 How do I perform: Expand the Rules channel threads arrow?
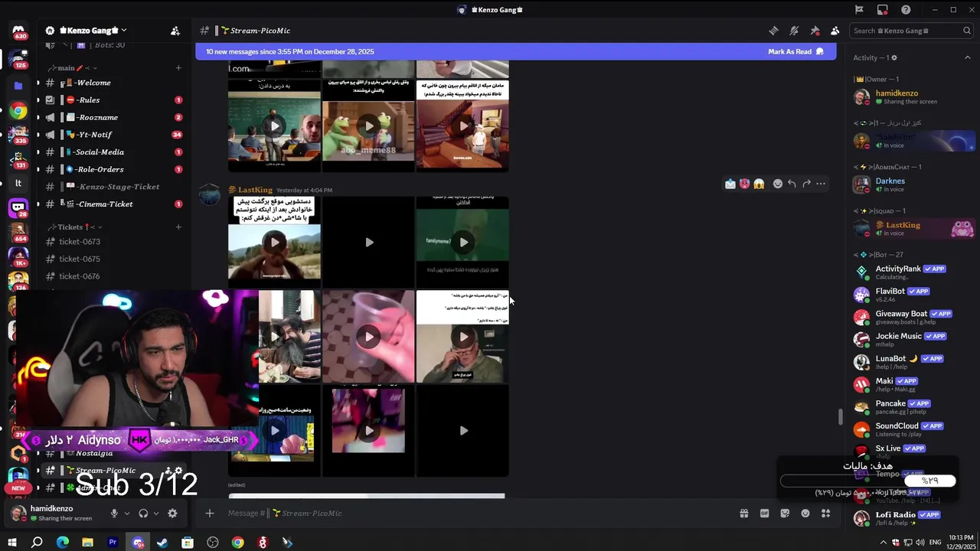click(38, 99)
